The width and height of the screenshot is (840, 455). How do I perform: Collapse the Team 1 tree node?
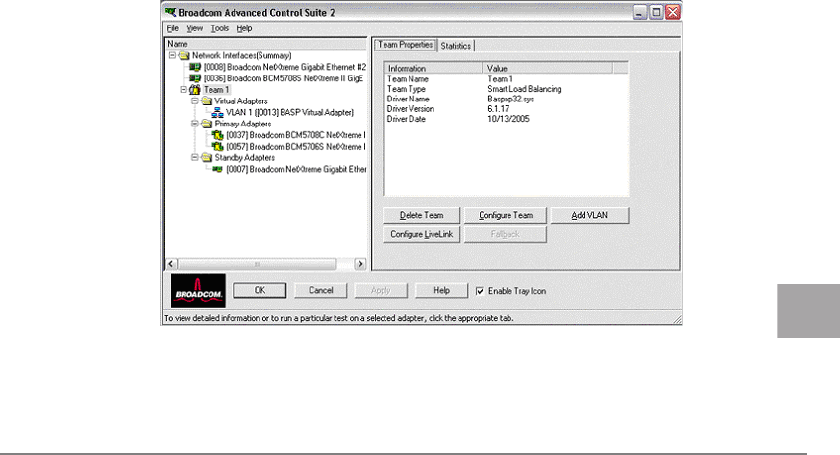(x=183, y=89)
